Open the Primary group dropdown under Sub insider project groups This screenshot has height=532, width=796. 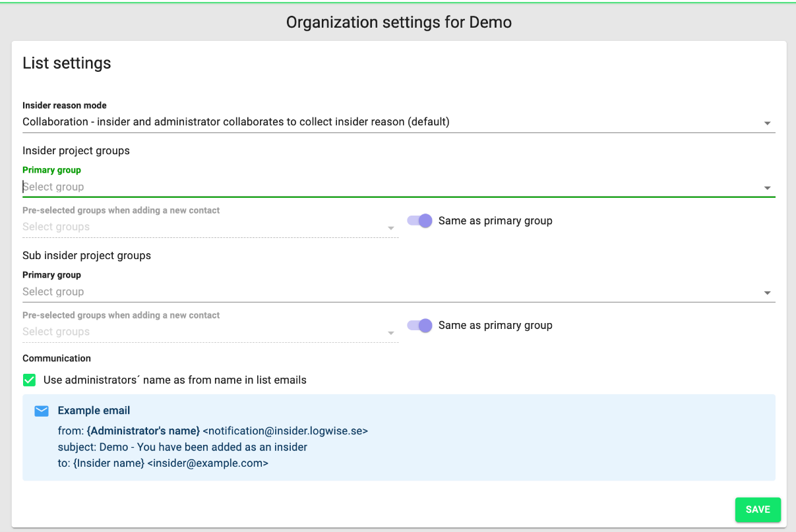(x=398, y=292)
